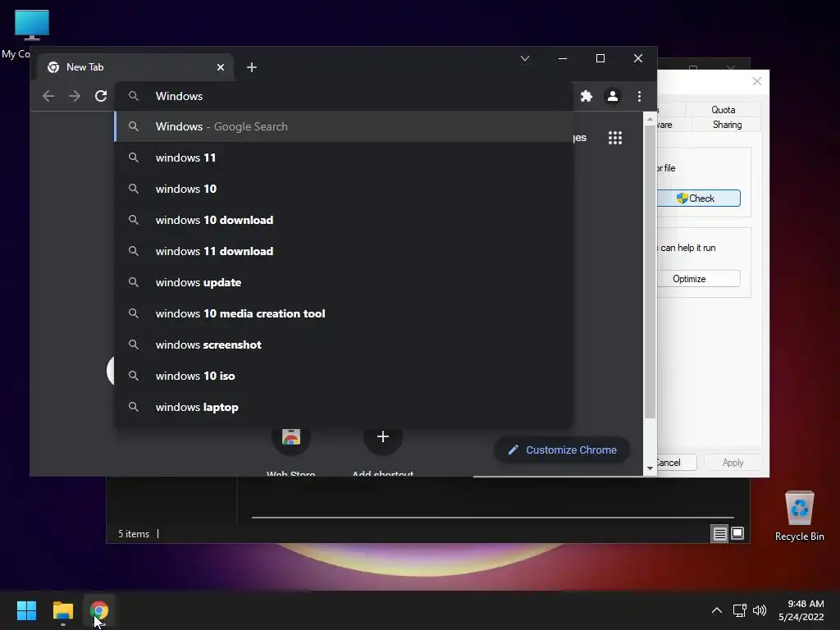Click the Chrome reload page icon
The height and width of the screenshot is (630, 840).
pyautogui.click(x=101, y=96)
